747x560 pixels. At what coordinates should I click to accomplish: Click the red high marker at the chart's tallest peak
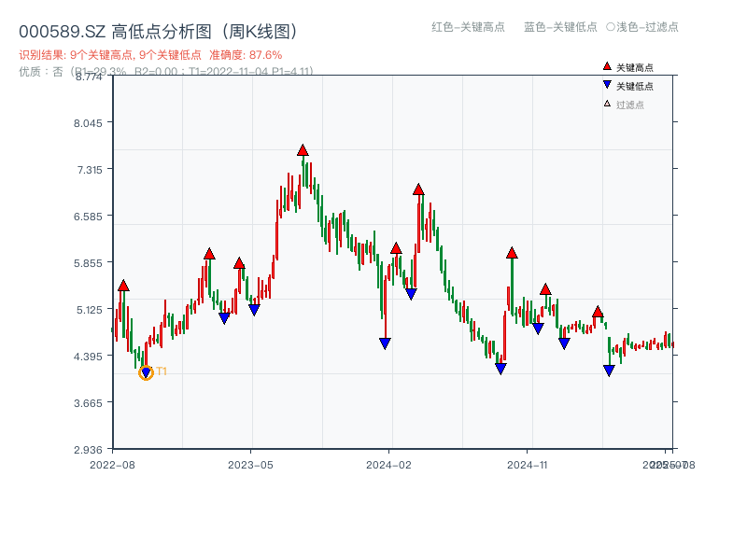coord(303,150)
